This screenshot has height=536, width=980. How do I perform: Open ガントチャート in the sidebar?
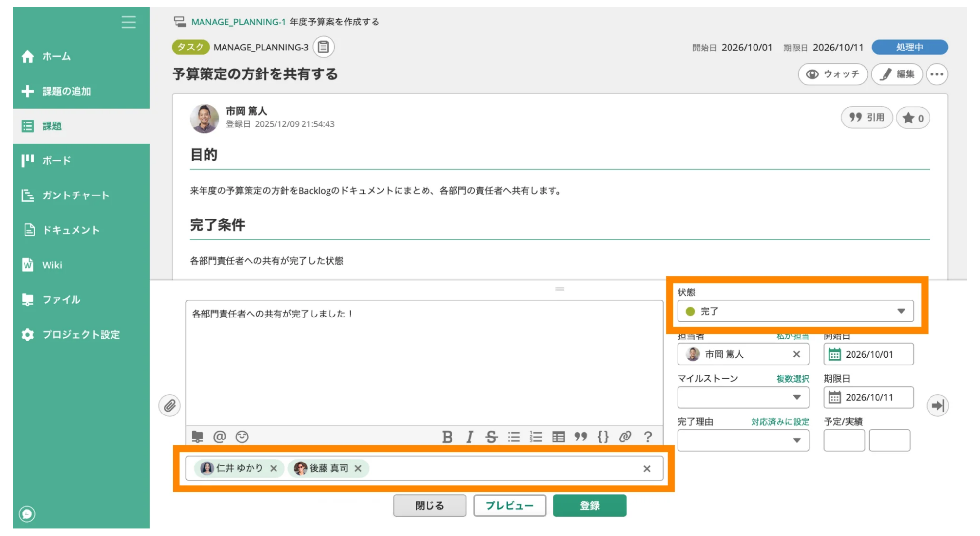pos(81,195)
